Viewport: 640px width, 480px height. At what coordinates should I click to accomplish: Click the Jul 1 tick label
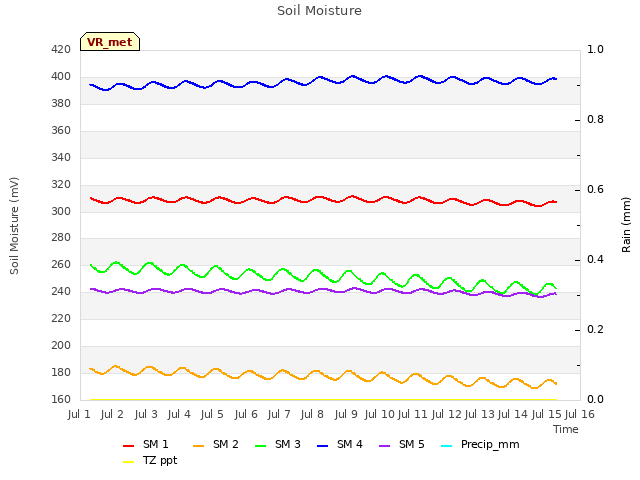point(79,414)
